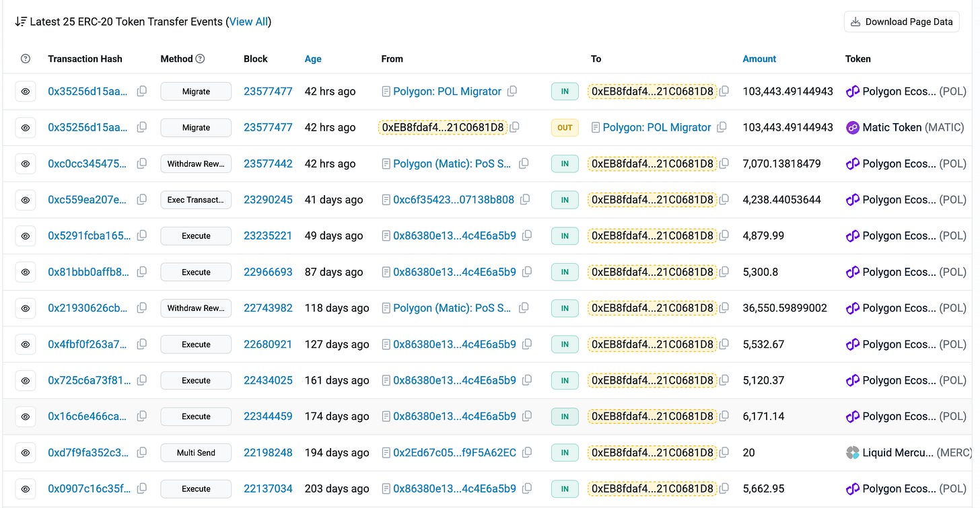Open transaction 0x0907c16c35f
Screen dimensions: 980x508
point(90,489)
